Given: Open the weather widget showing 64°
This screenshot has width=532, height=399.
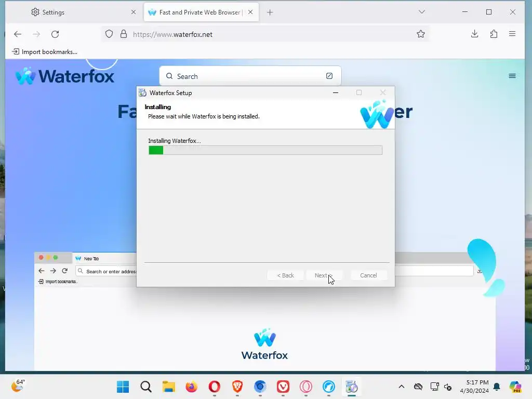Looking at the screenshot, I should click(x=18, y=386).
